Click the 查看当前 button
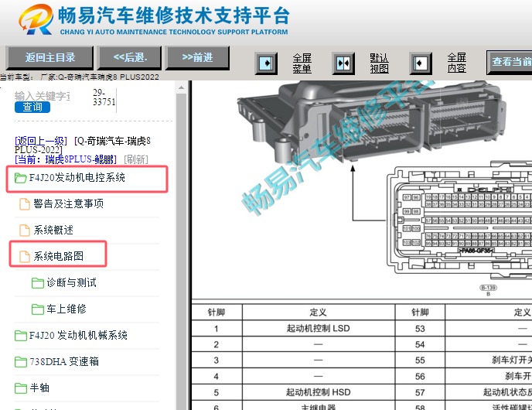Screen dimensions: 532x410 tap(510, 62)
